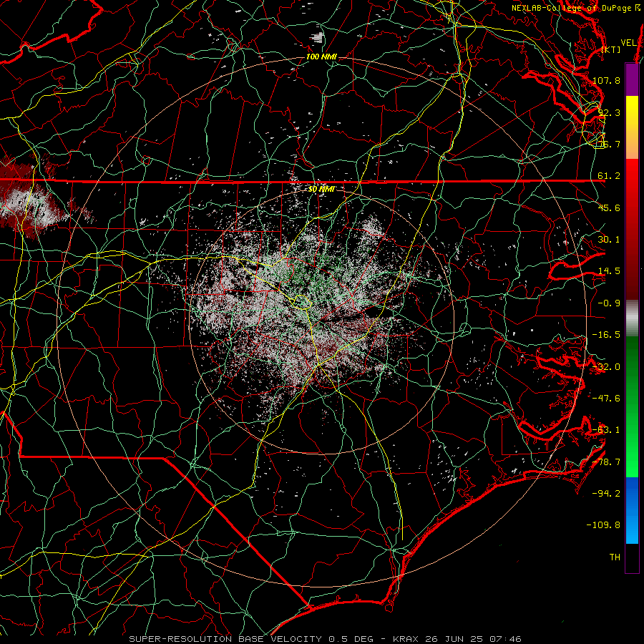The height and width of the screenshot is (644, 644).
Task: Select the 107.8 velocity scale value
Action: tap(606, 80)
